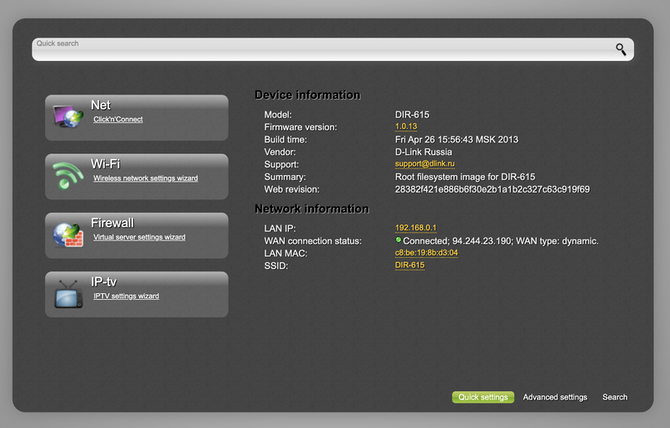Click the IP-tv television icon

point(68,294)
